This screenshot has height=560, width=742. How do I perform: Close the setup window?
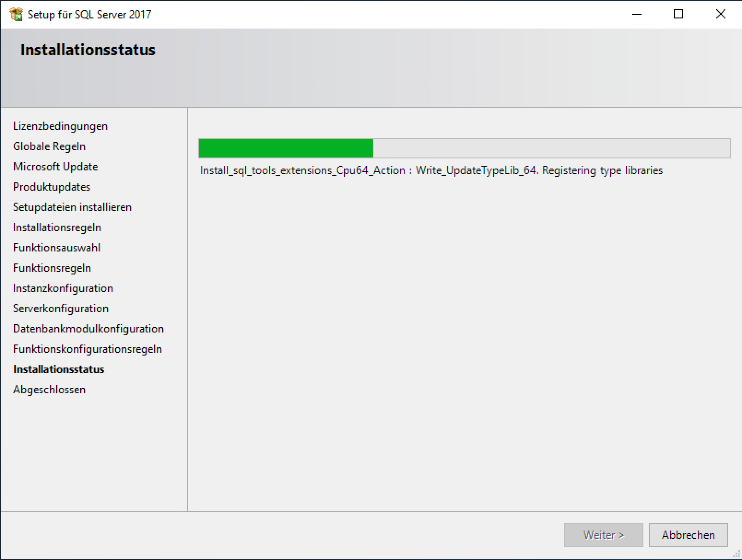click(720, 14)
